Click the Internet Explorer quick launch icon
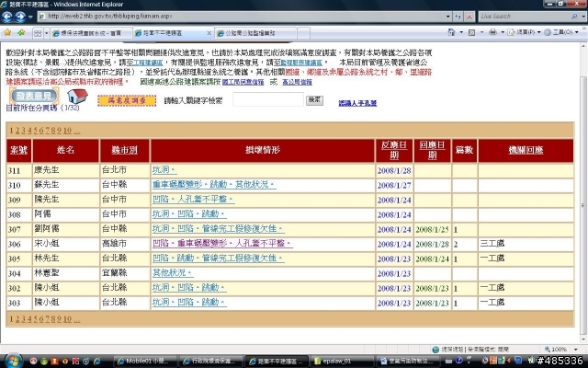 click(96, 362)
